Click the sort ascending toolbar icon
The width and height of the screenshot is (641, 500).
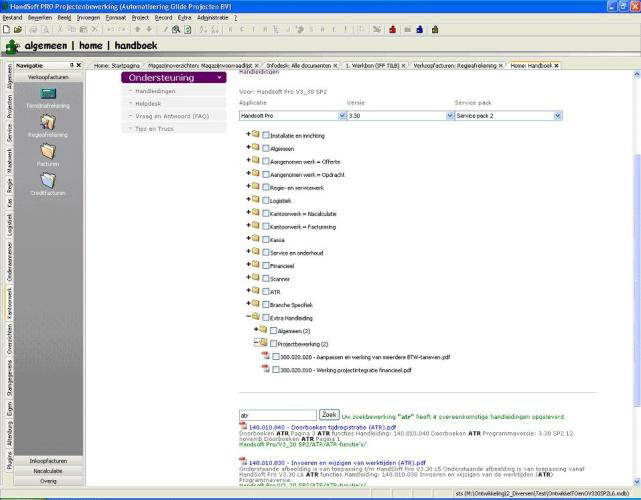pyautogui.click(x=203, y=29)
